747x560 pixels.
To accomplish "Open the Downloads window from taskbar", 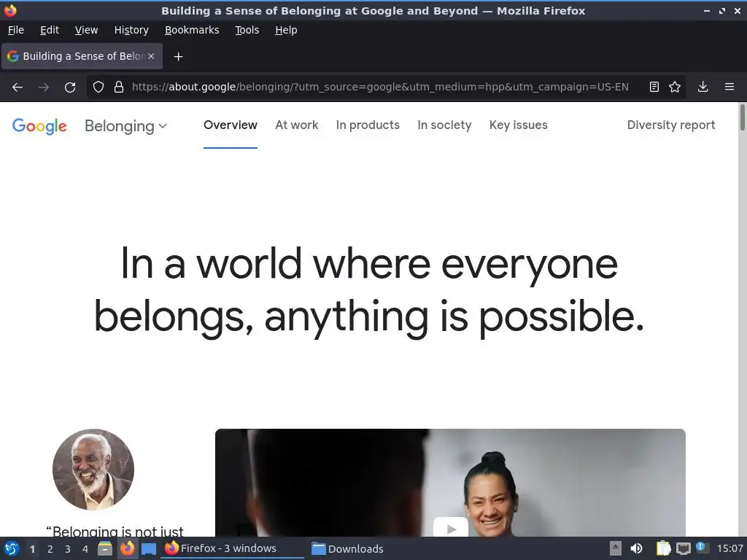I will point(348,548).
